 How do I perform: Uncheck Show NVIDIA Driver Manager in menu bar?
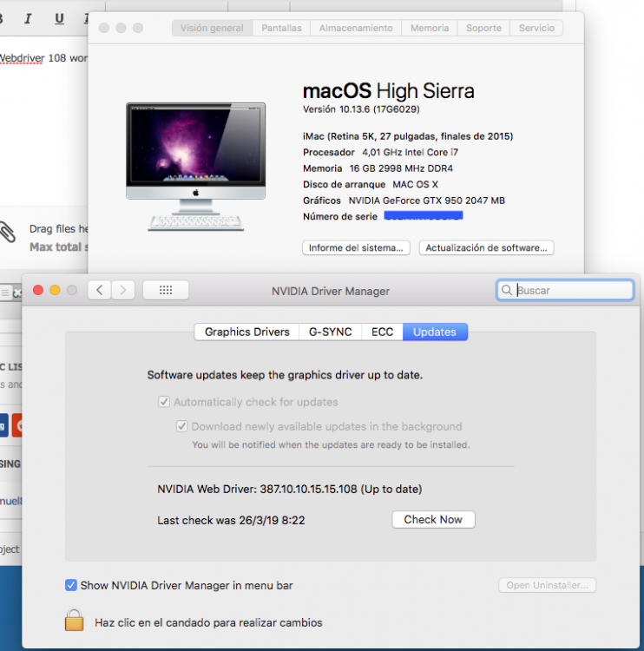pos(71,585)
